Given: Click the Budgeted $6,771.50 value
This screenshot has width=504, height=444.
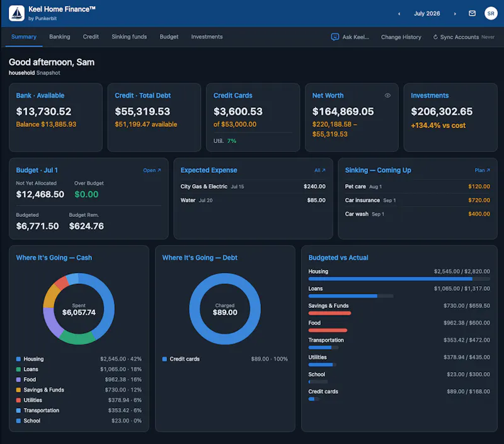Looking at the screenshot, I should coord(37,226).
